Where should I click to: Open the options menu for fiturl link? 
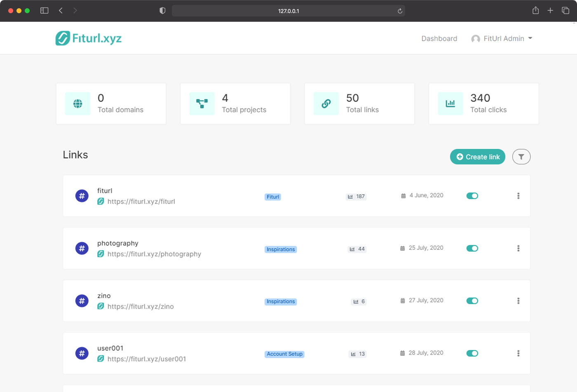[x=518, y=196]
